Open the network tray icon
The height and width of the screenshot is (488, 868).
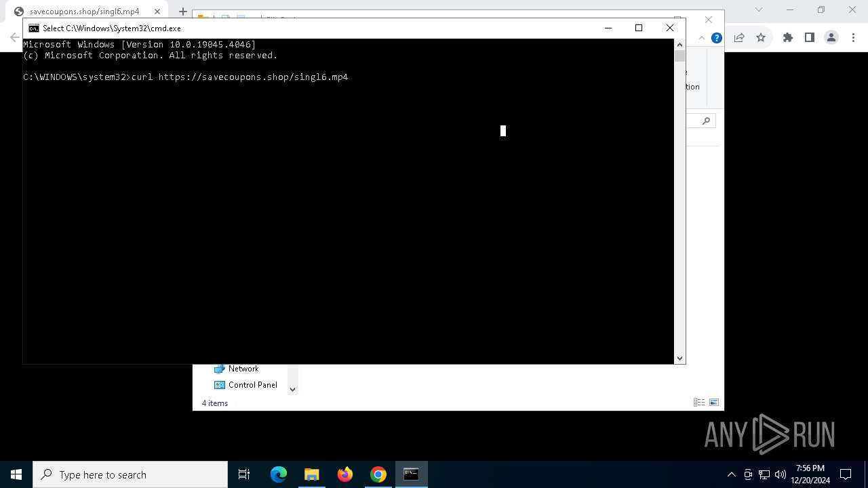click(x=764, y=474)
